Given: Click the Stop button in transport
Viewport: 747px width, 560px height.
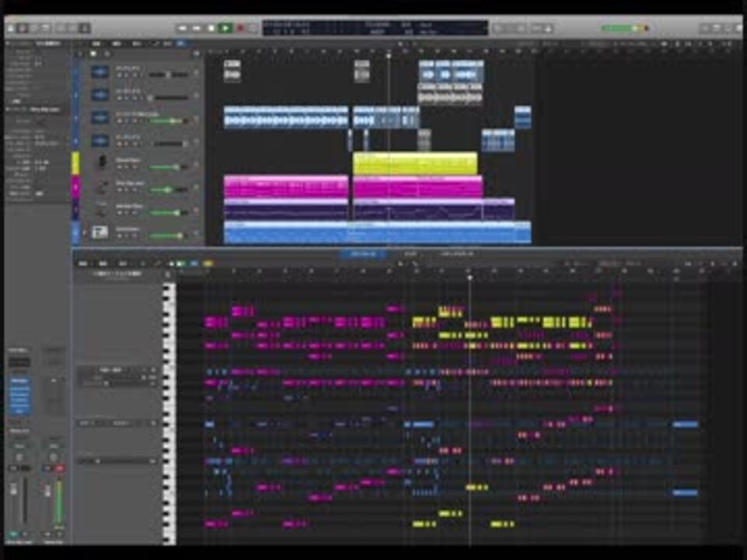Looking at the screenshot, I should pos(211,28).
